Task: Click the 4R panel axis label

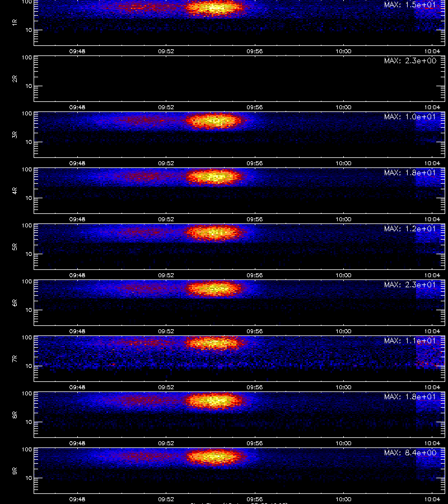Action: [15, 190]
